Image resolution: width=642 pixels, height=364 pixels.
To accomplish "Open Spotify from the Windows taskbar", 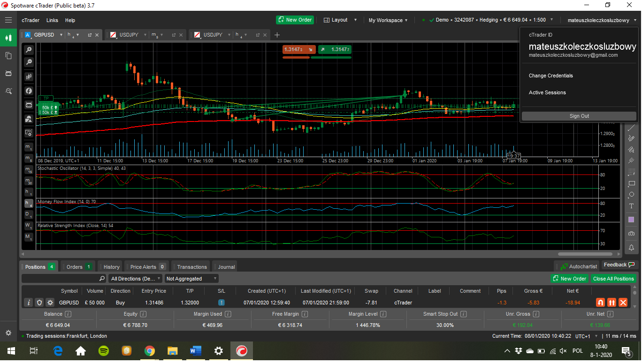I will 103,351.
